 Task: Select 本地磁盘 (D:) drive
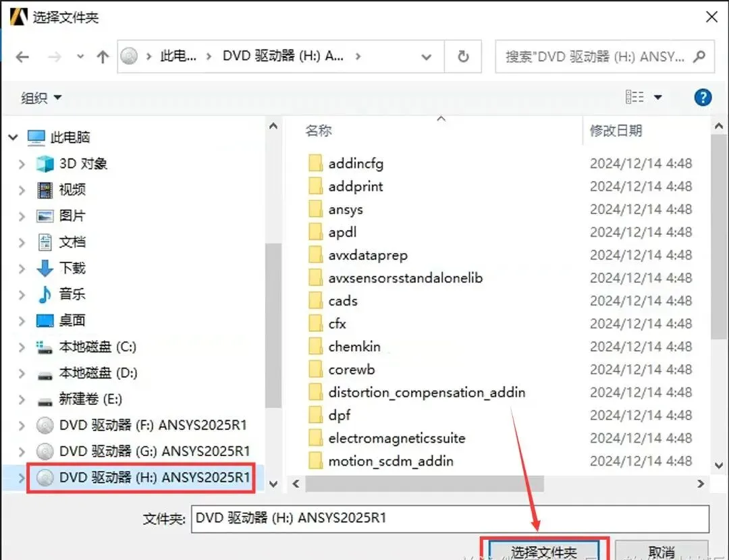(x=98, y=372)
